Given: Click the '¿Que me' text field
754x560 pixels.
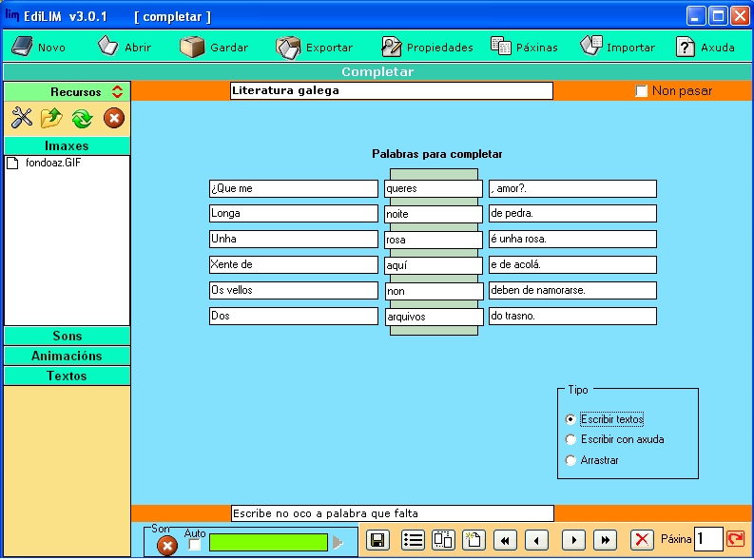Looking at the screenshot, I should (294, 188).
